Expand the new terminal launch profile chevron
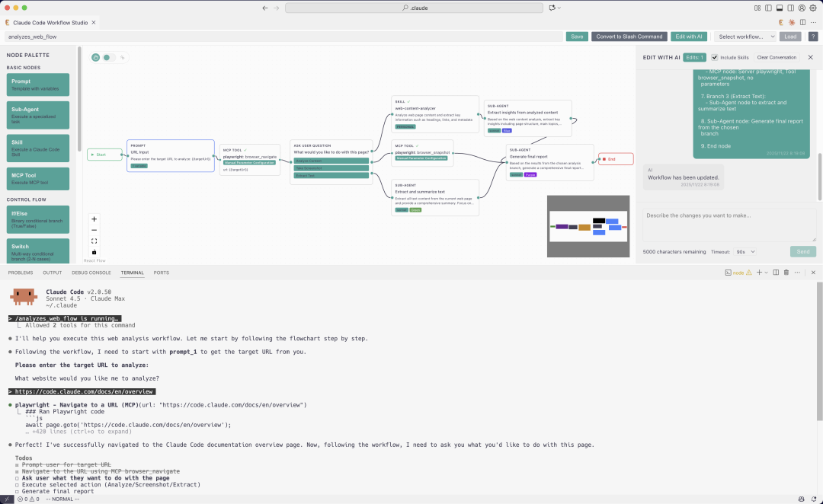 [x=767, y=272]
